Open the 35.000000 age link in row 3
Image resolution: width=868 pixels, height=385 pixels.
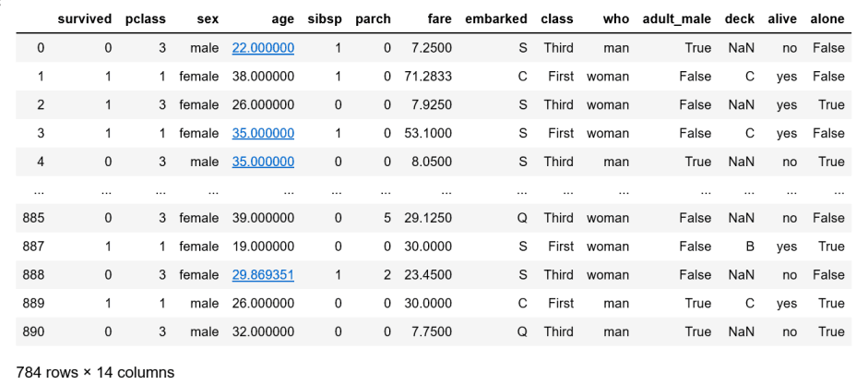click(263, 133)
